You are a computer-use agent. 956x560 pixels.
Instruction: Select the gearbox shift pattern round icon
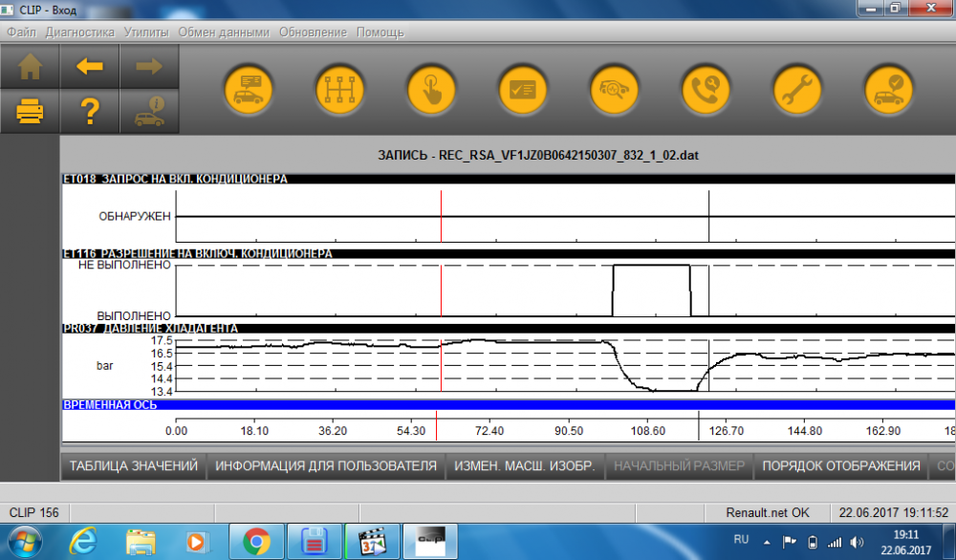[339, 90]
